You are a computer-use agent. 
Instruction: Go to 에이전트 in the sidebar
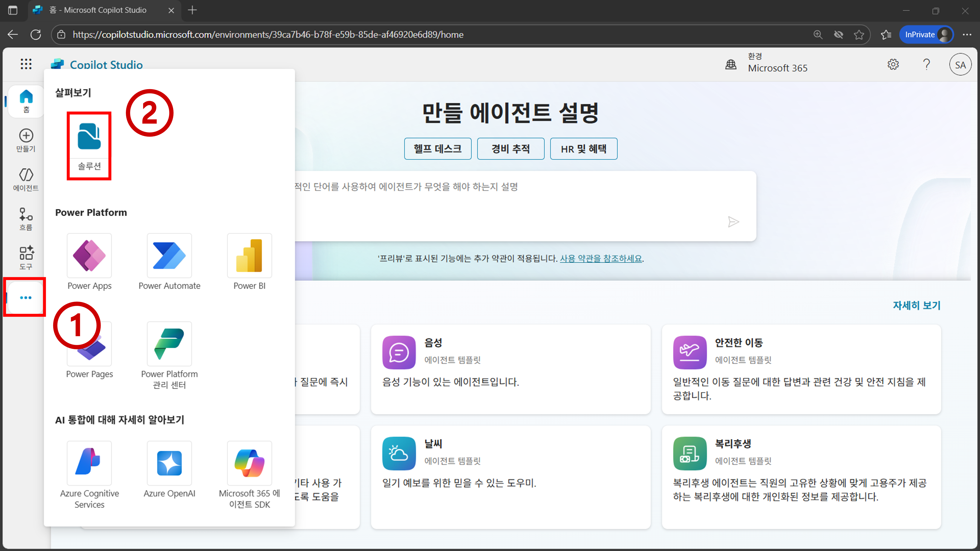[26, 180]
